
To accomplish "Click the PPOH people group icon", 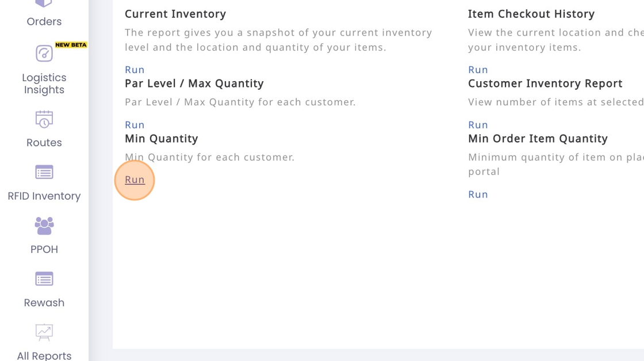I will [x=44, y=226].
